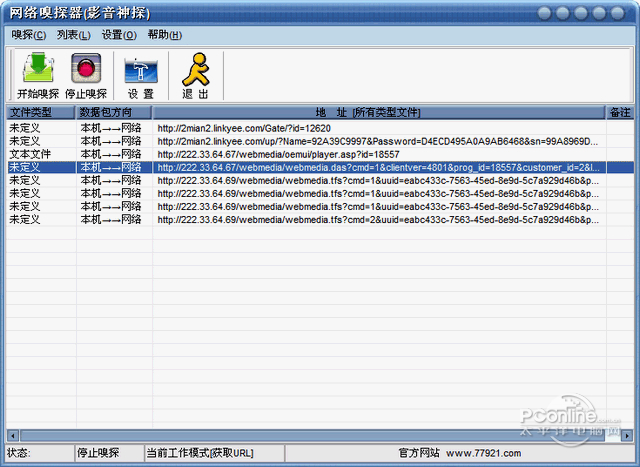Select the player.asp?id=18557 URL row
Image resolution: width=640 pixels, height=467 pixels.
[320, 154]
